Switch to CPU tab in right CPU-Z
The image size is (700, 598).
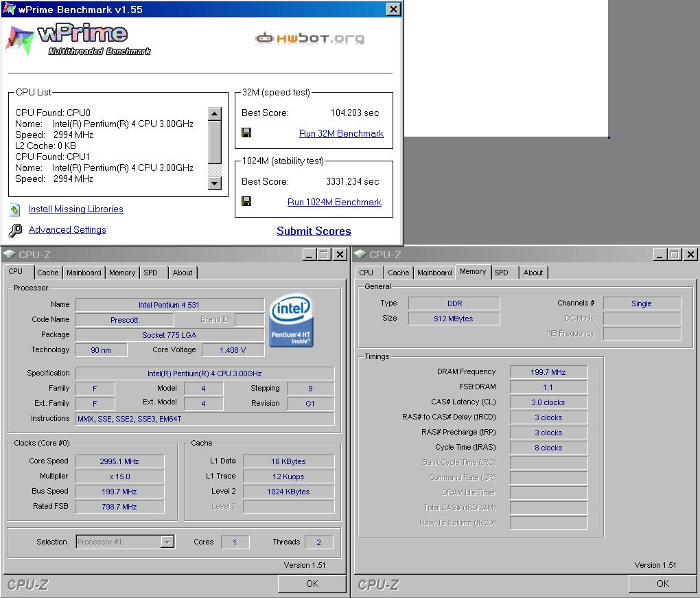point(370,273)
